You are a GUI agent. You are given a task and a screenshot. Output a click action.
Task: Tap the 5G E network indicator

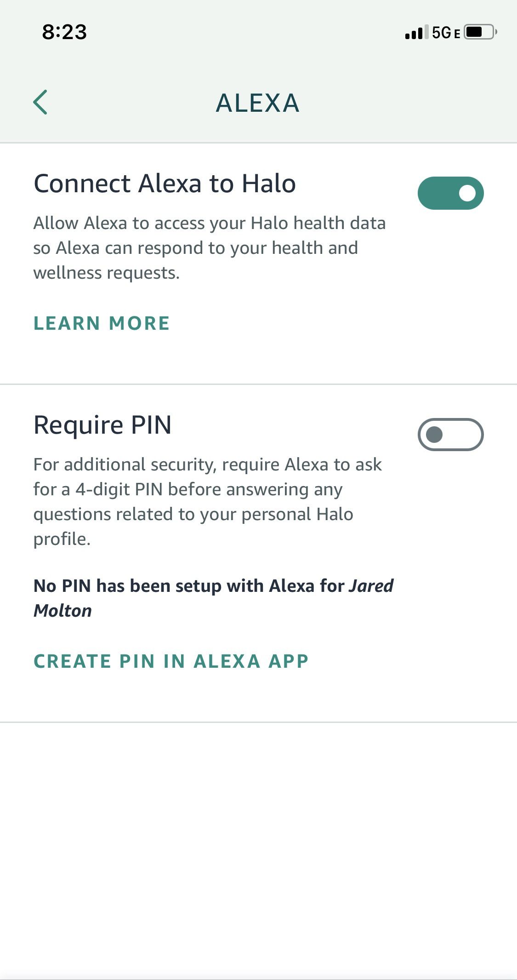446,33
